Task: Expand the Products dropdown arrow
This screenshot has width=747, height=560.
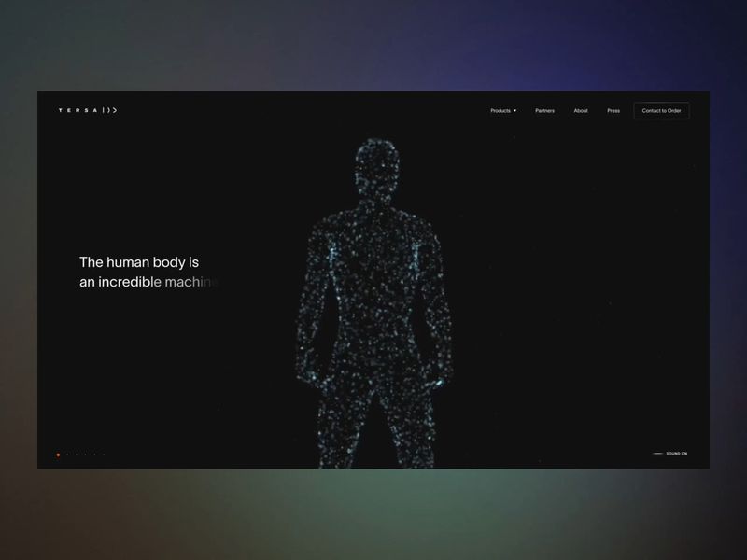Action: tap(514, 111)
